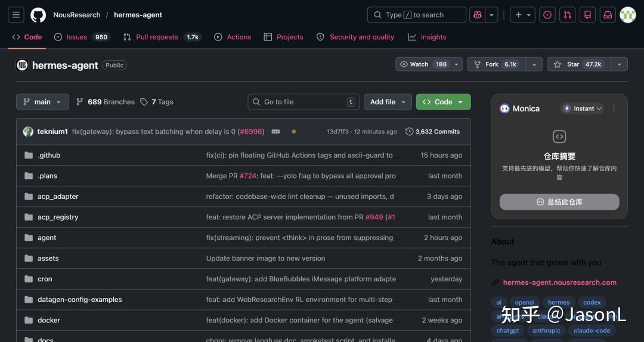Expand the commit message ellipsis button
Screen dimensions: 644x342
[275, 132]
